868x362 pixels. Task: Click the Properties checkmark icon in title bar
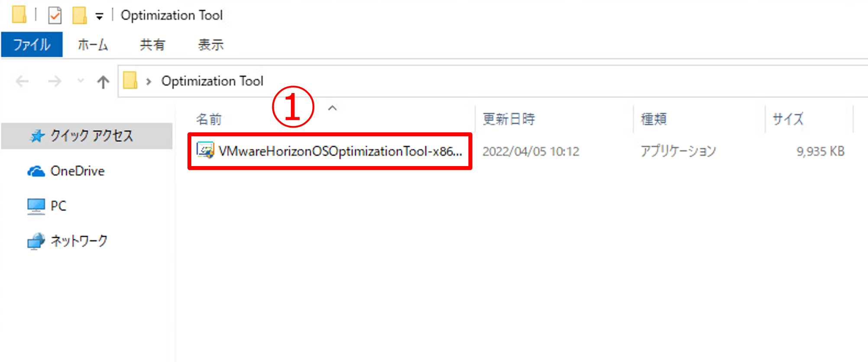[55, 16]
